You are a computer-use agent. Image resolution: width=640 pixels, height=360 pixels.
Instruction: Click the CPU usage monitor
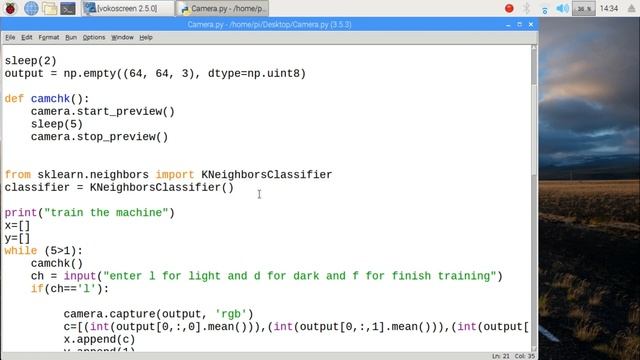pyautogui.click(x=584, y=9)
